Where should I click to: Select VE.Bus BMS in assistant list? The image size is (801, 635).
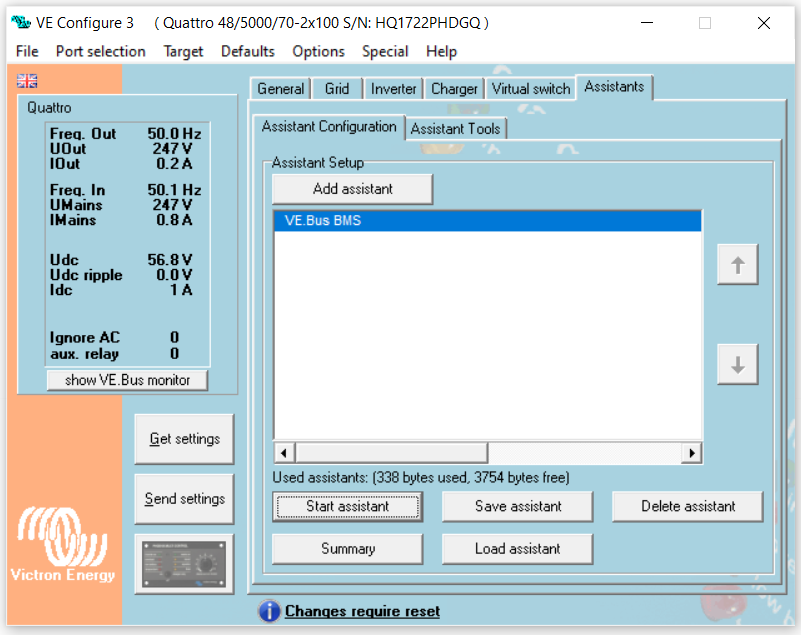[x=488, y=221]
